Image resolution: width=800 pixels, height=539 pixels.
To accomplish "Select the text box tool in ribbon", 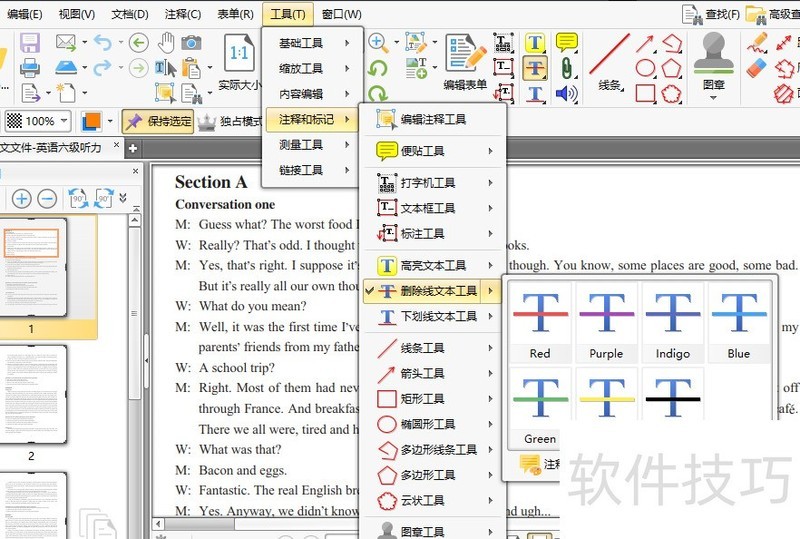I will 504,68.
